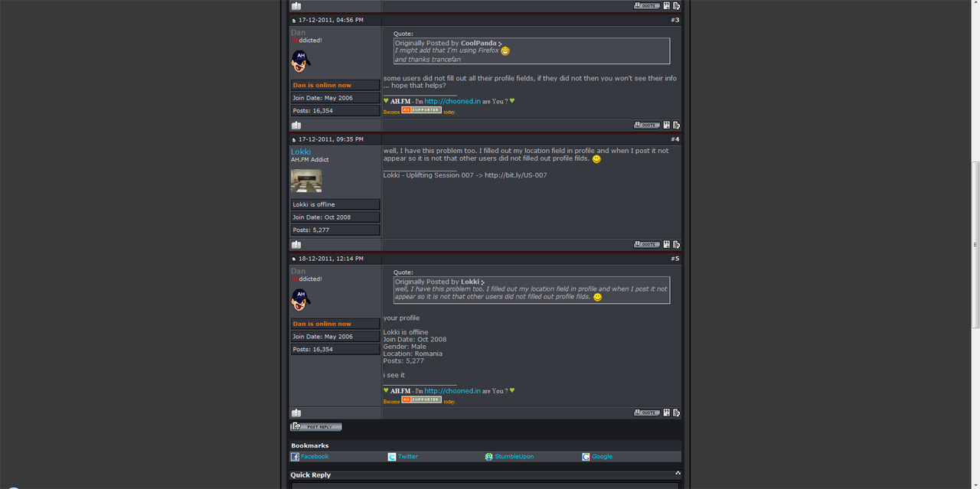Collapse the Quick Reply section
The image size is (980, 489).
[x=678, y=474]
